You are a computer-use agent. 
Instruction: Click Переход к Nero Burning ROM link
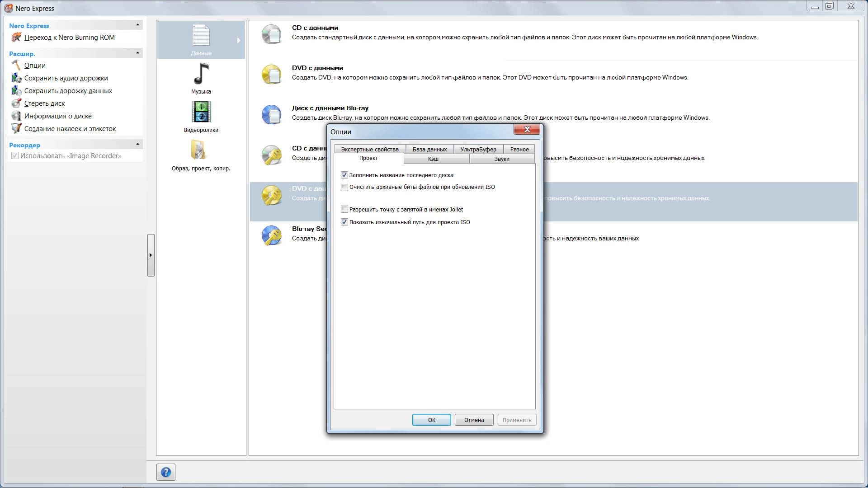click(x=70, y=38)
